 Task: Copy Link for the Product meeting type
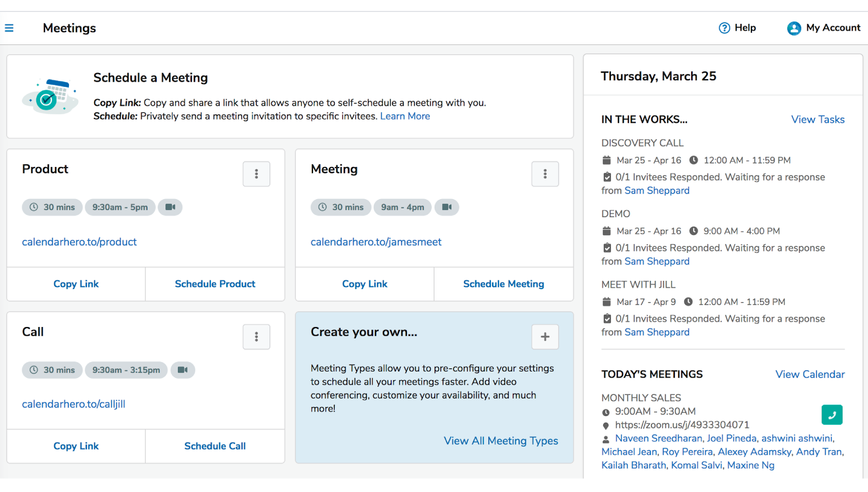tap(75, 284)
